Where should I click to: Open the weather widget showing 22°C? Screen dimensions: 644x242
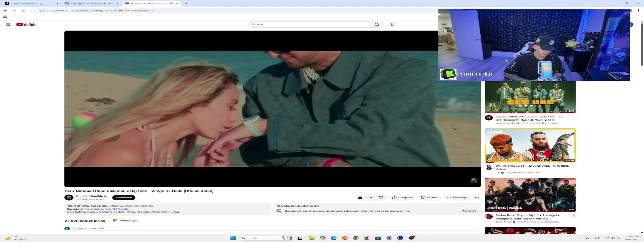[16, 238]
